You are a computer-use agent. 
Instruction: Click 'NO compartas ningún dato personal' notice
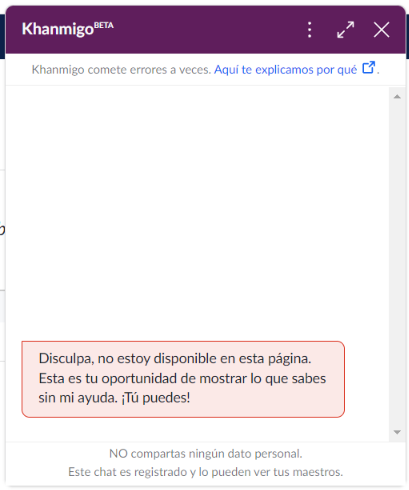point(206,454)
